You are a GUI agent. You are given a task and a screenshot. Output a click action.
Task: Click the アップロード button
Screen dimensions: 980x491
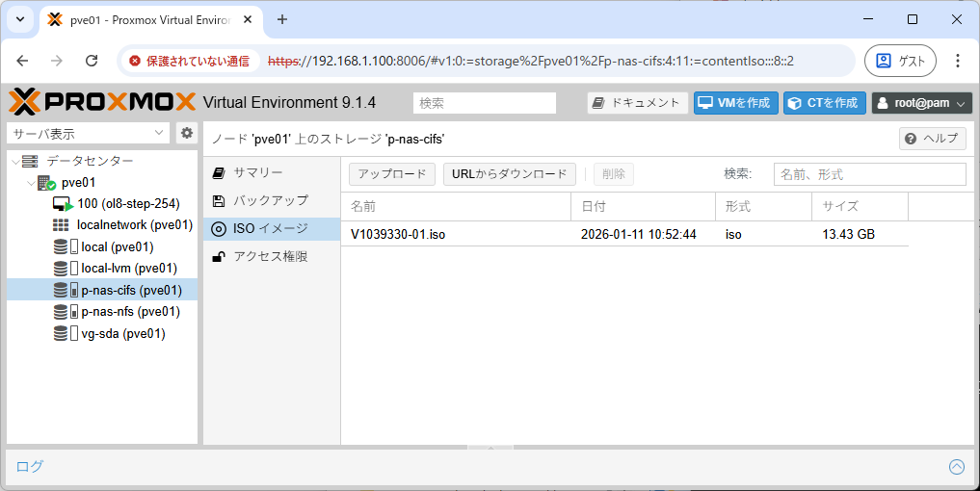point(392,174)
